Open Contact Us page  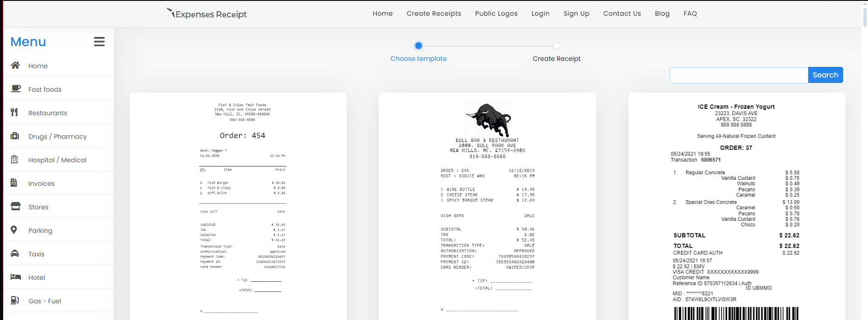coord(622,13)
